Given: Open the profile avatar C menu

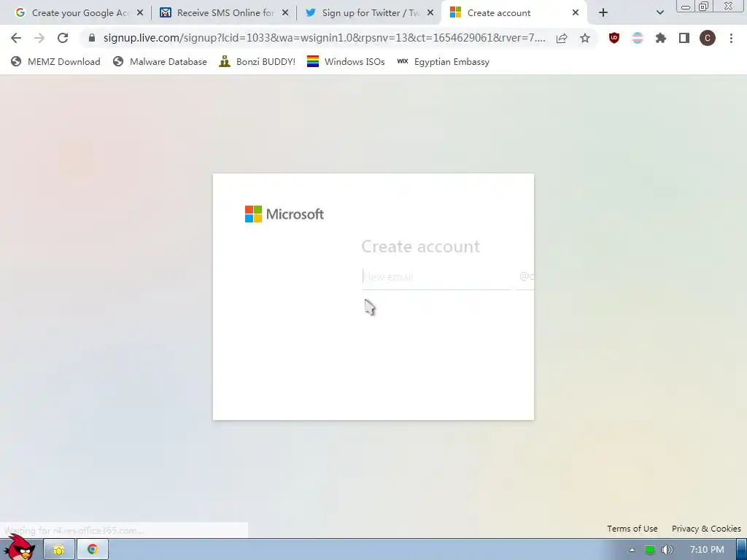Looking at the screenshot, I should pos(708,38).
